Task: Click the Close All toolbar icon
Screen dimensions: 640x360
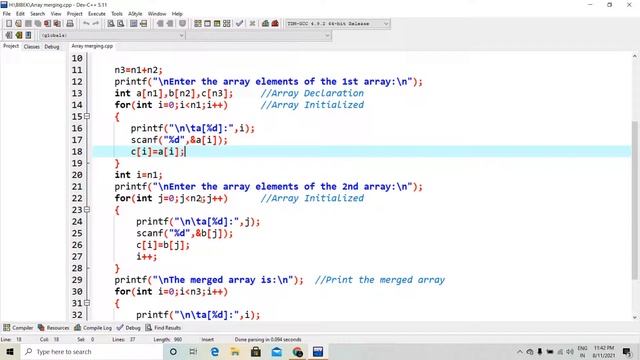Action: click(58, 24)
